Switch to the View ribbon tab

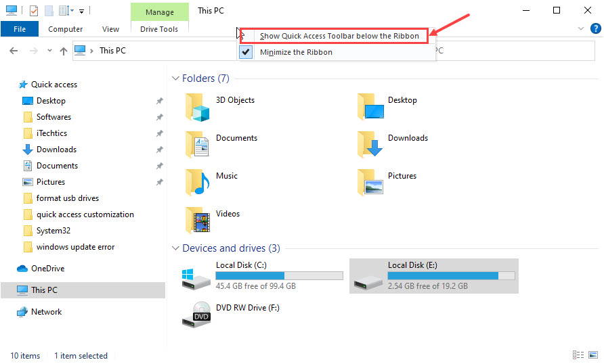(110, 29)
